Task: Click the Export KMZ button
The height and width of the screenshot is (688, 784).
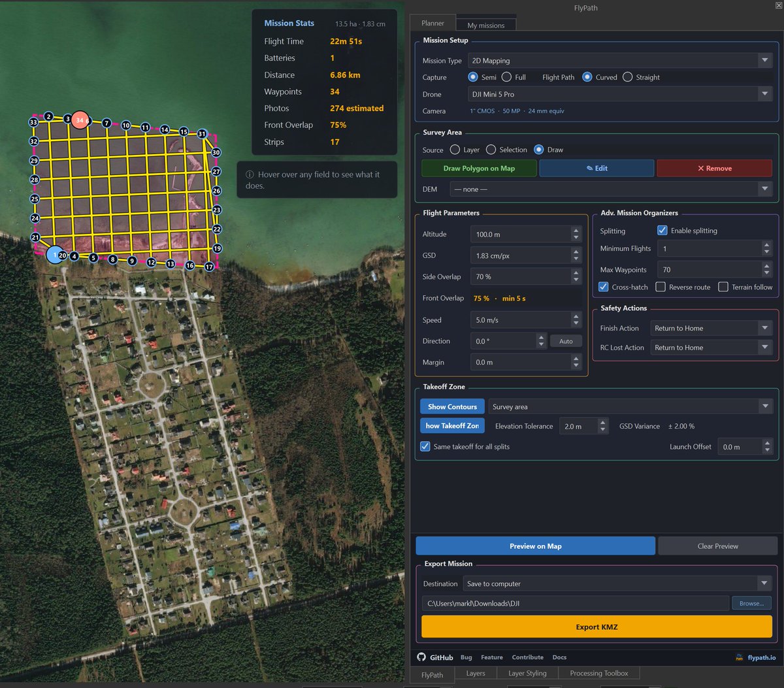Action: [596, 627]
